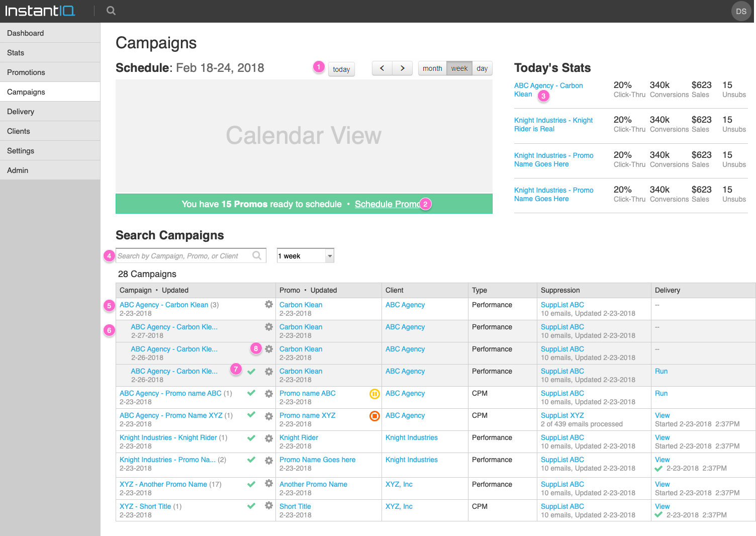This screenshot has height=536, width=756.
Task: Pause the Promo name ABC promotion
Action: [374, 394]
